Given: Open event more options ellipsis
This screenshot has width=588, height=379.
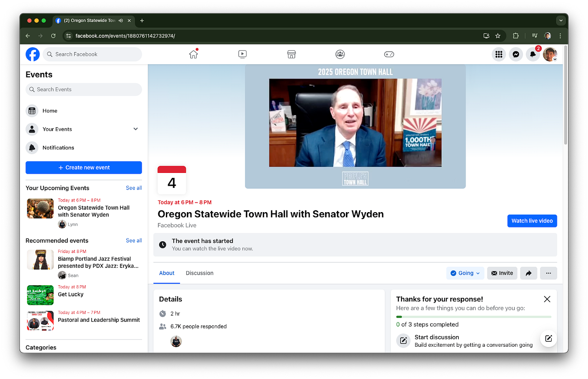Looking at the screenshot, I should 548,273.
